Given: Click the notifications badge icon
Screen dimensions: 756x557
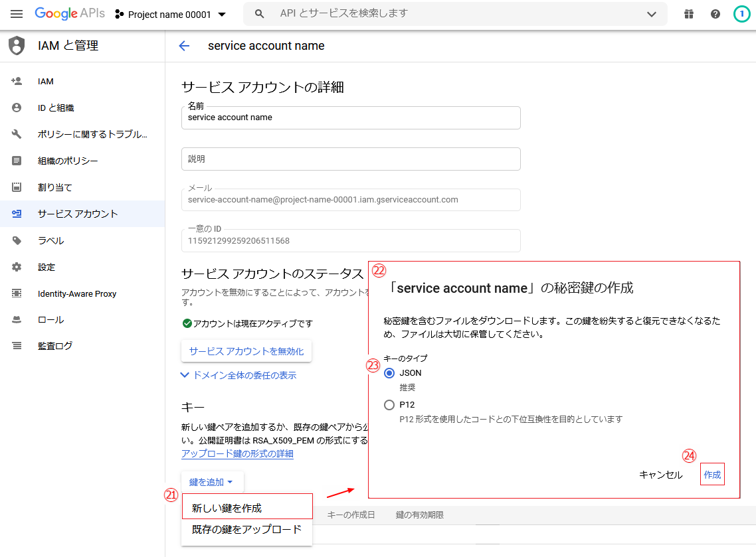Looking at the screenshot, I should pyautogui.click(x=741, y=14).
